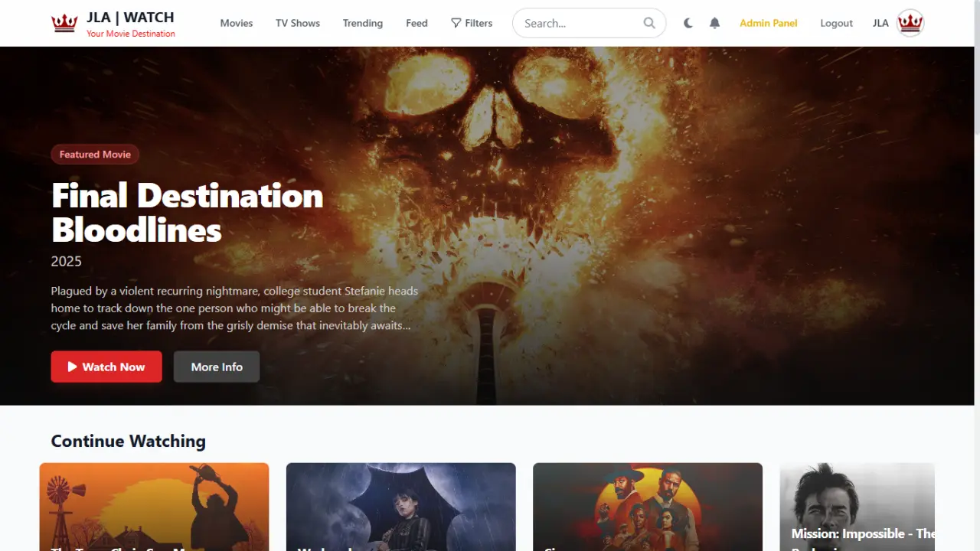
Task: Click the Your Movie Destination tagline
Action: 131,34
